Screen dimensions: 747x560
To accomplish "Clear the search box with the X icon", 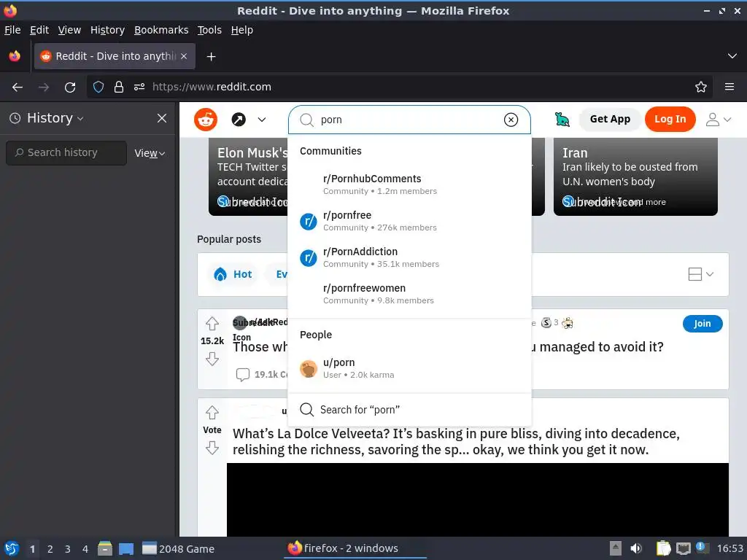I will point(511,120).
